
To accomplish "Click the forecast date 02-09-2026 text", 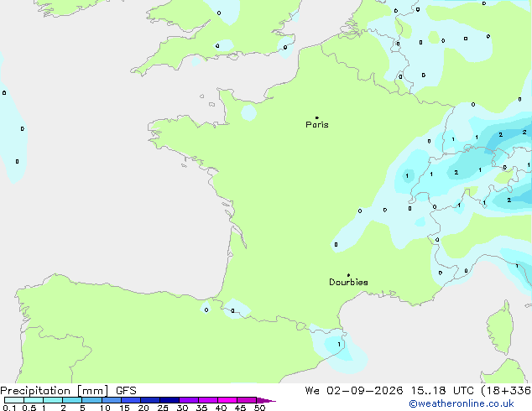I will point(365,391).
